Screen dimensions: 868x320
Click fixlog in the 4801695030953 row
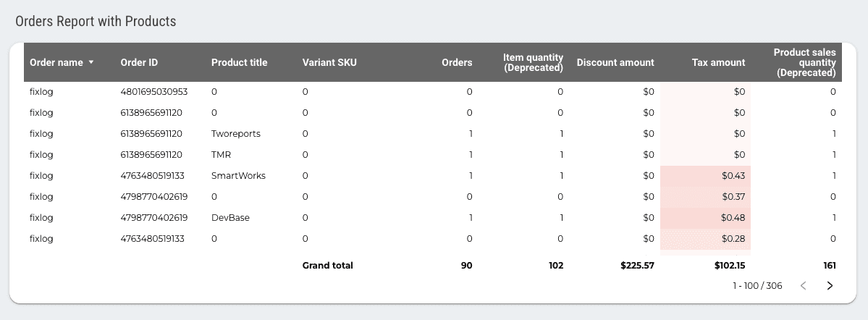pos(41,92)
